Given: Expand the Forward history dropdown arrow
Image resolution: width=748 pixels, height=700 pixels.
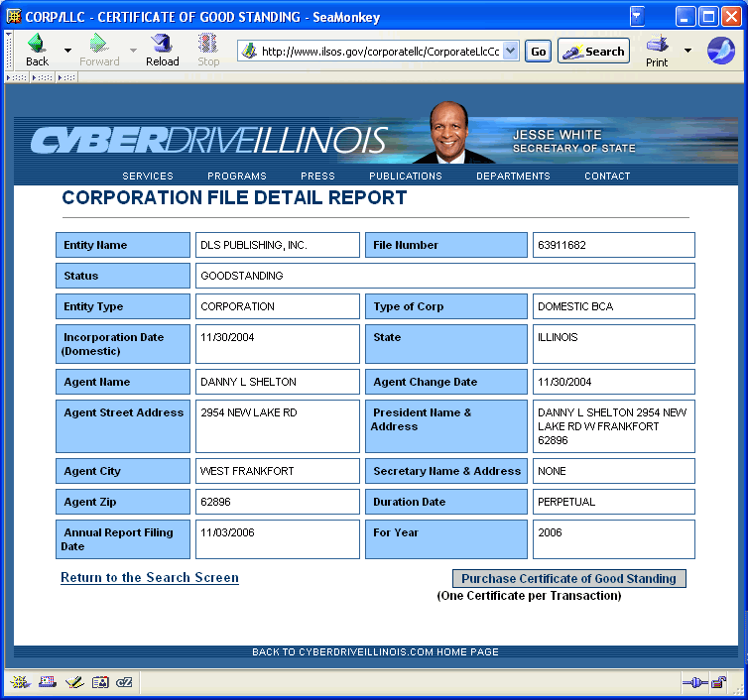Looking at the screenshot, I should click(133, 50).
